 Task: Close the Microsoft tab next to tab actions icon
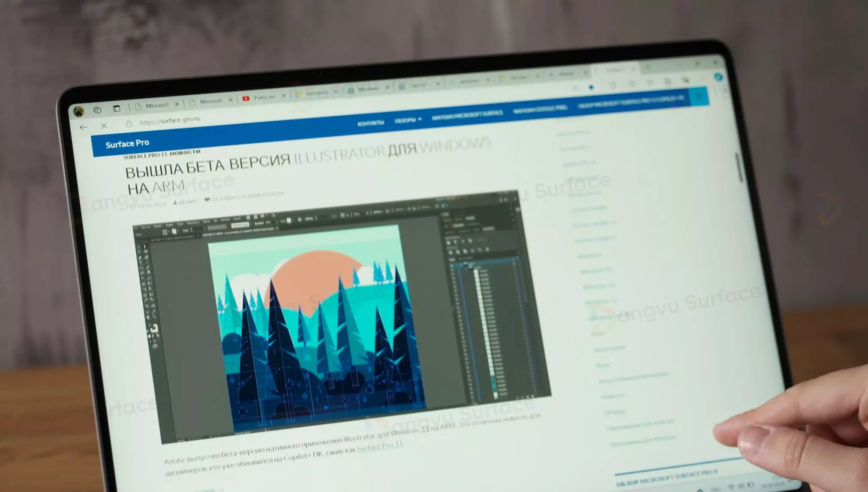click(177, 104)
